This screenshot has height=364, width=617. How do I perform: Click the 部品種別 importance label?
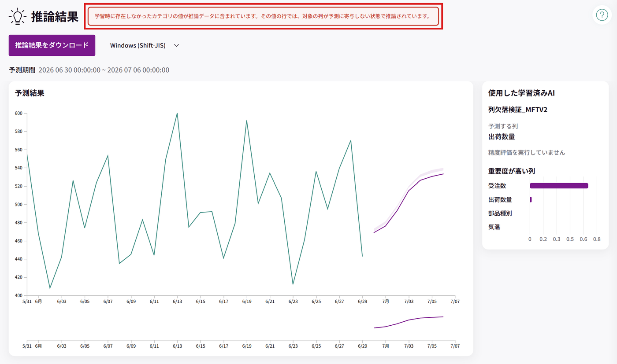(500, 213)
